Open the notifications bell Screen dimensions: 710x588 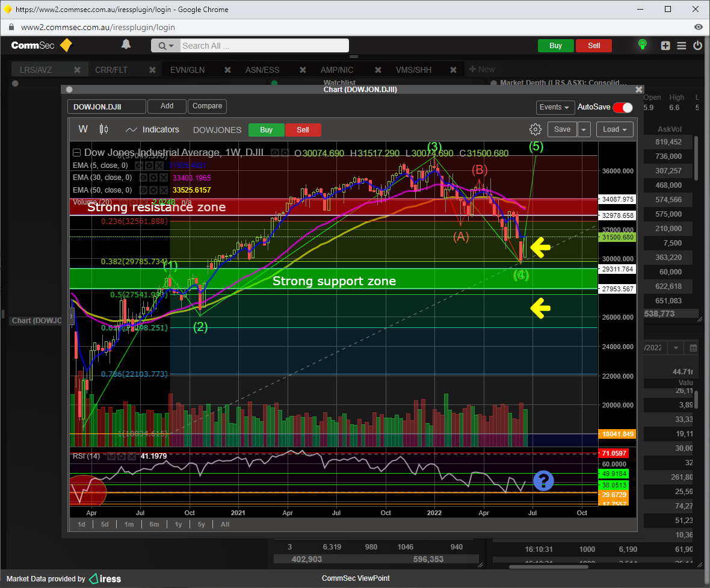pyautogui.click(x=126, y=45)
